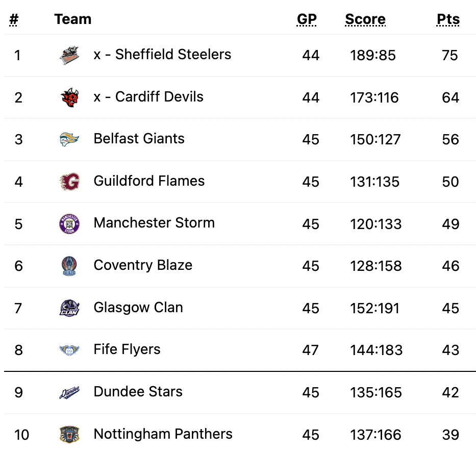Open the Fife Flyers team name link
The height and width of the screenshot is (453, 476).
127,349
